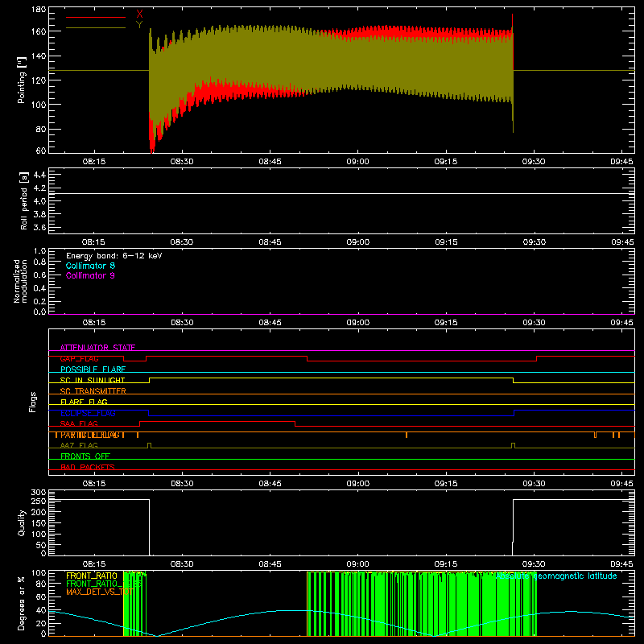
Task: Click the 4.4 tick on Roll period axis
Action: (39, 175)
